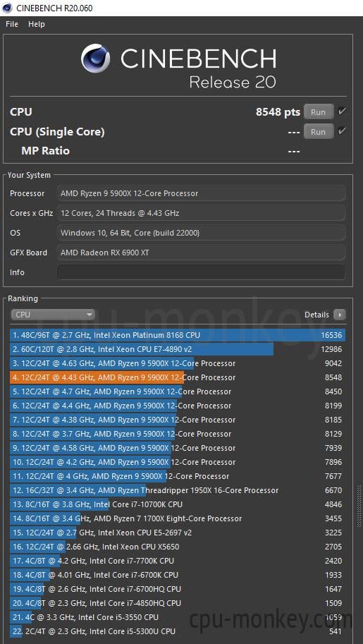Click the Processor field showing AMD Ryzen 9 5900X
Image resolution: width=363 pixels, height=644 pixels.
coord(201,193)
